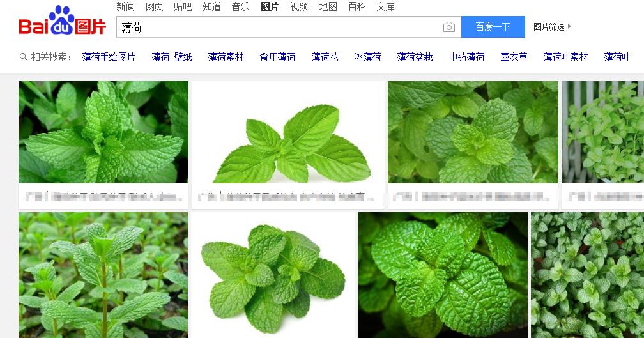The width and height of the screenshot is (644, 338).
Task: Open related search 食用薄荷
Action: [x=278, y=57]
